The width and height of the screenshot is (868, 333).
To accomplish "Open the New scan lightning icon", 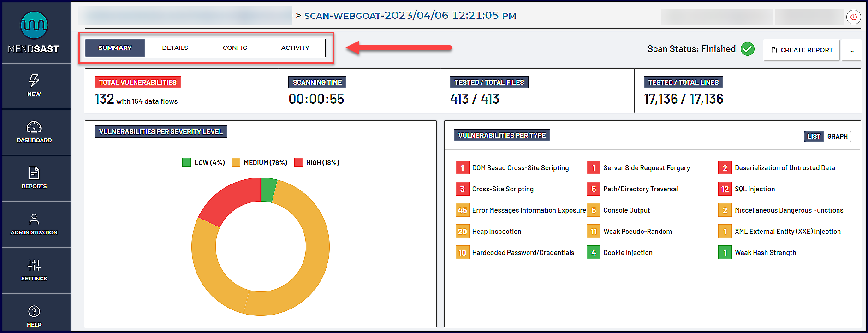I will coord(34,81).
